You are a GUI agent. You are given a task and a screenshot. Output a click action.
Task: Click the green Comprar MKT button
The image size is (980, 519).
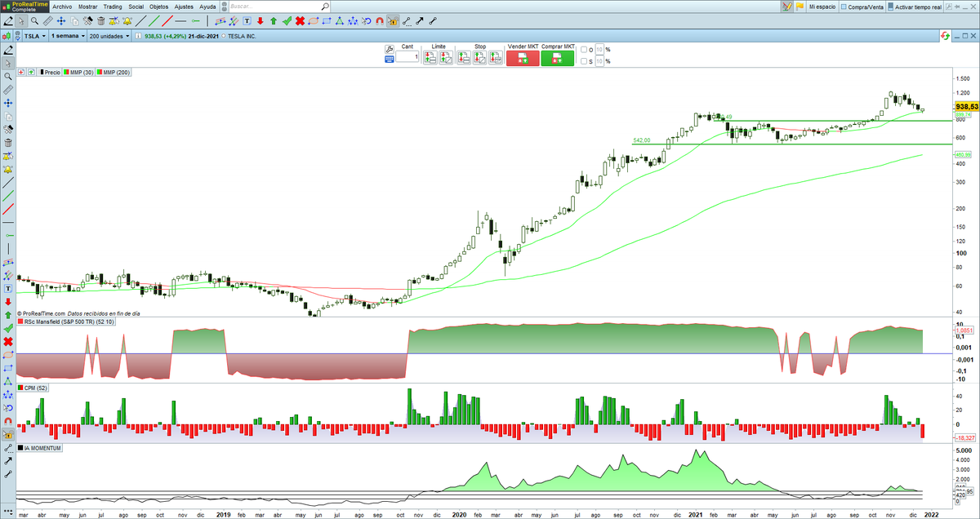pyautogui.click(x=558, y=59)
